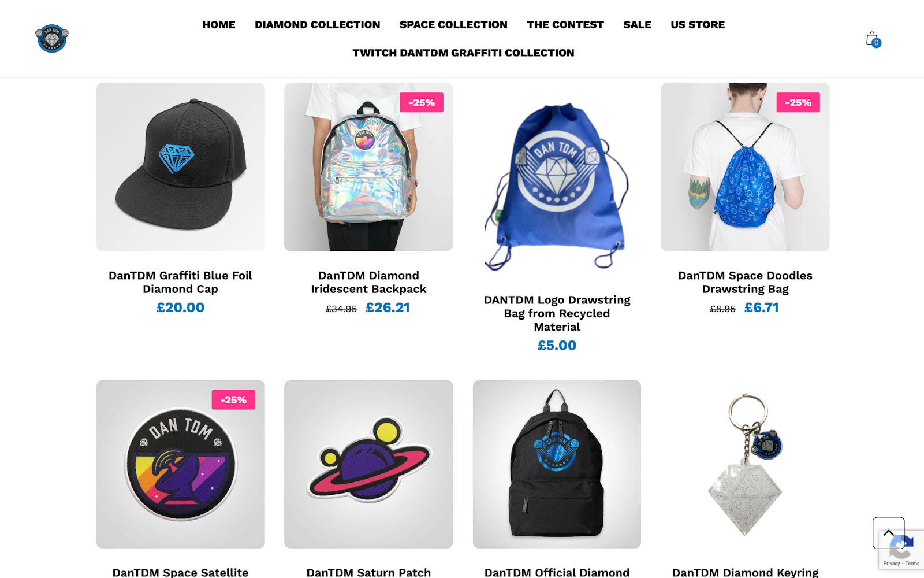Click the -25% badge on Satellite patch
The width and height of the screenshot is (924, 578).
(x=233, y=399)
